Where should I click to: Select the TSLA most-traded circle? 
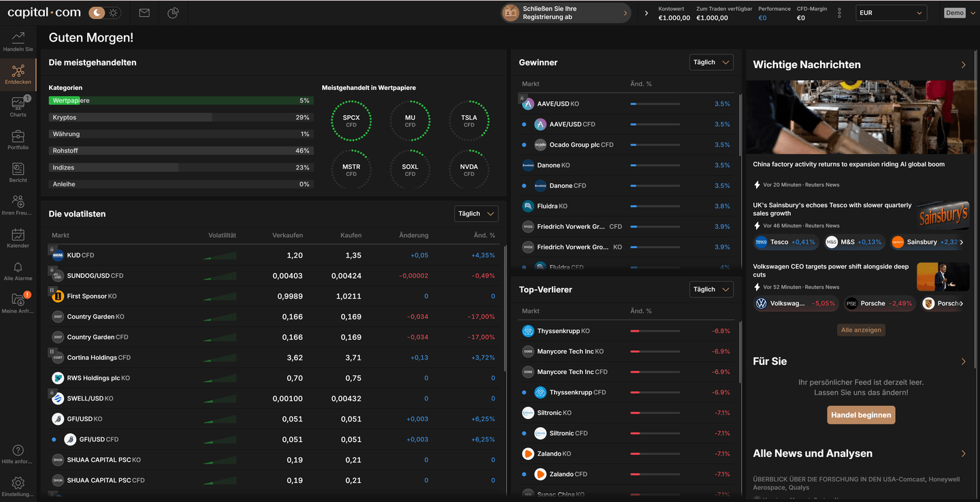469,121
